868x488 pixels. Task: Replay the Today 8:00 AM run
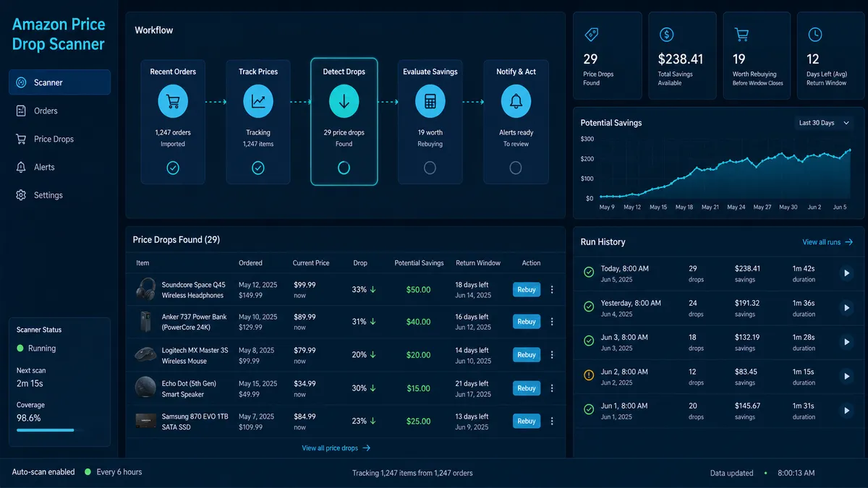pos(846,273)
